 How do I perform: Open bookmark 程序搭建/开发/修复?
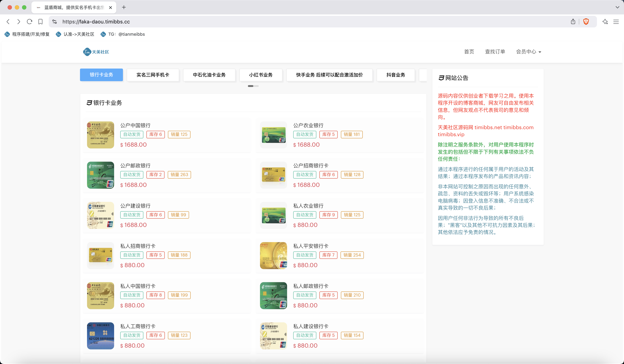tap(27, 34)
